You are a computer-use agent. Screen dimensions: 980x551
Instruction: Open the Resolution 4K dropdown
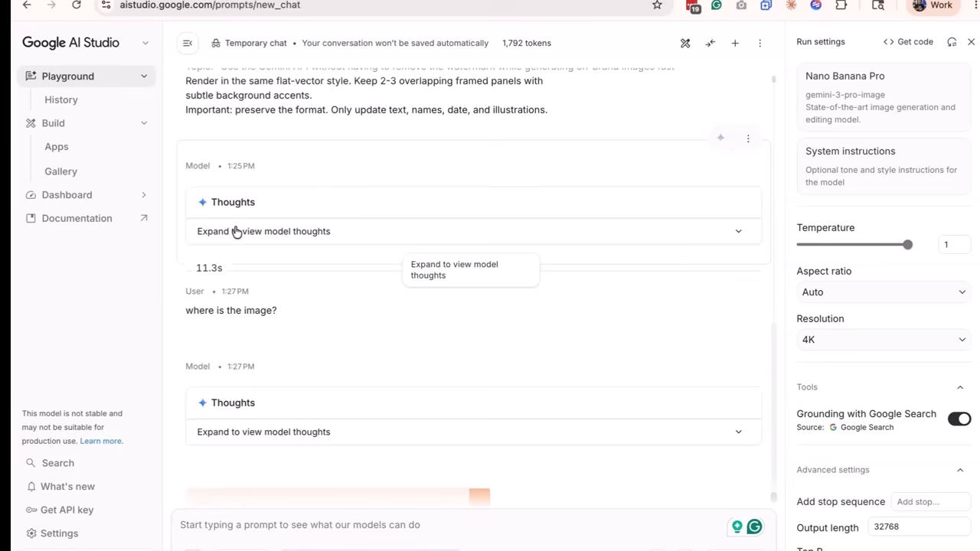click(883, 339)
